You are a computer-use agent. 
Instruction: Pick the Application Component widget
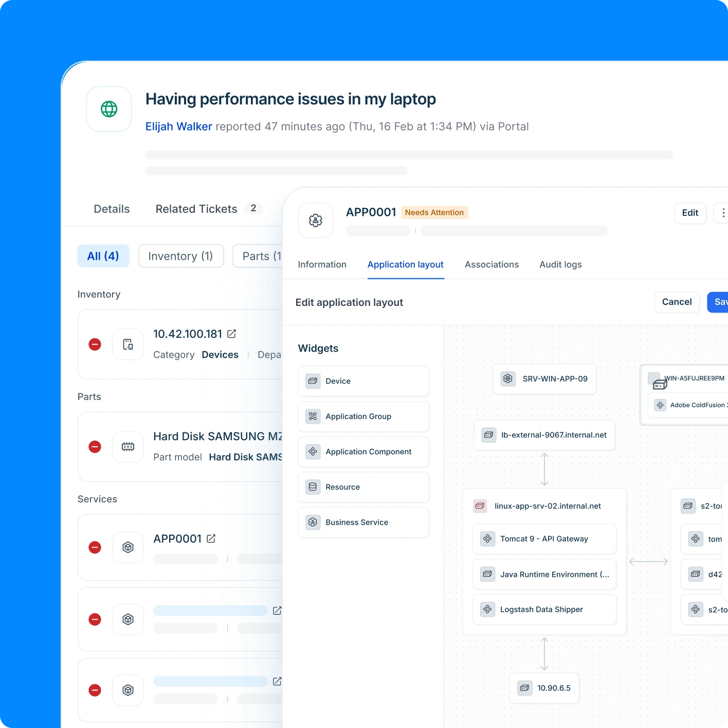click(x=363, y=452)
